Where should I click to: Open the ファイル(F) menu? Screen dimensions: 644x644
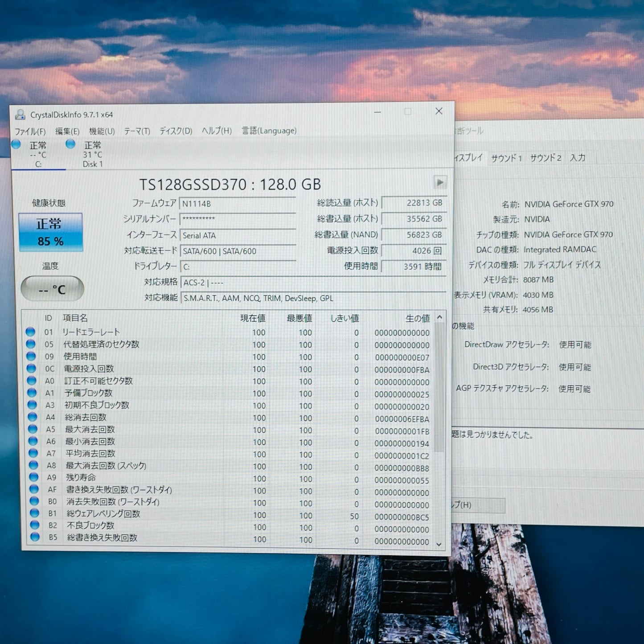[30, 131]
